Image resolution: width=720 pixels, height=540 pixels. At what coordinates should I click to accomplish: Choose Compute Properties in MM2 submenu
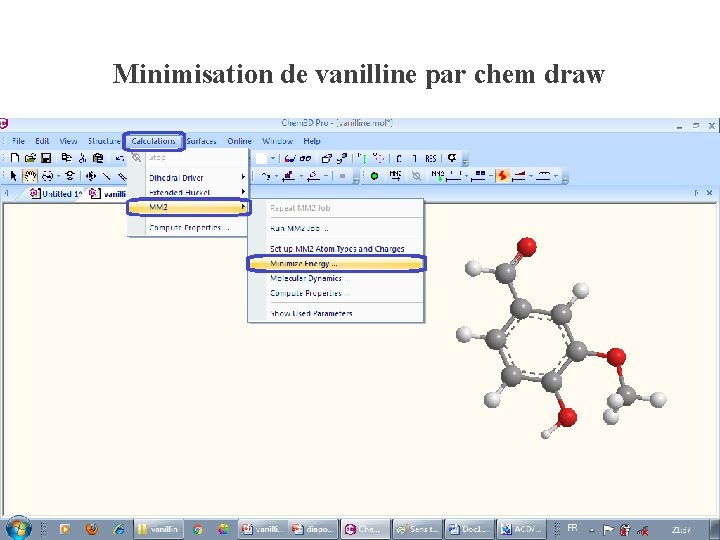336,293
